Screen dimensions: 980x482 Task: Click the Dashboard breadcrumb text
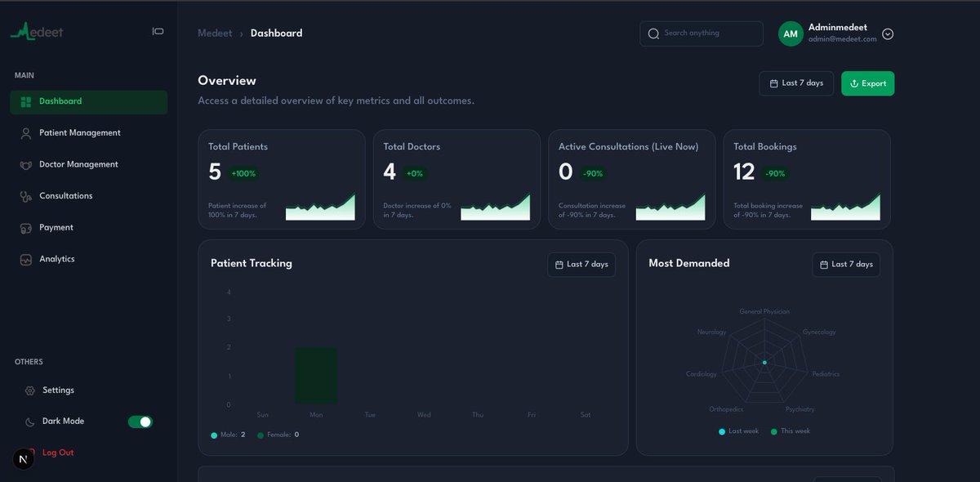(x=276, y=33)
